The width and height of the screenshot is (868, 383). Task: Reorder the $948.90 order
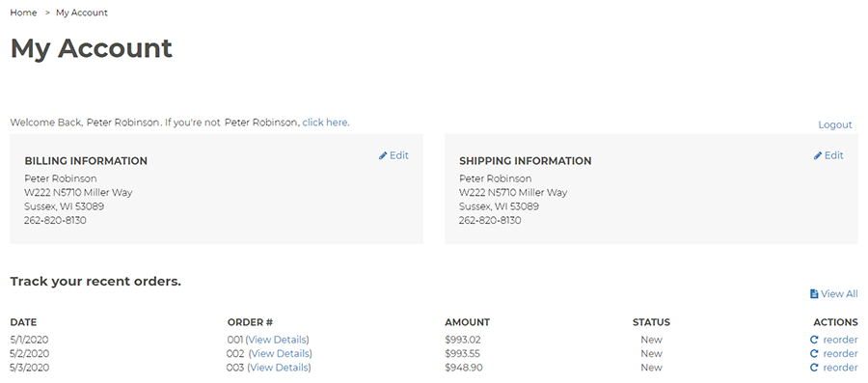pyautogui.click(x=840, y=368)
